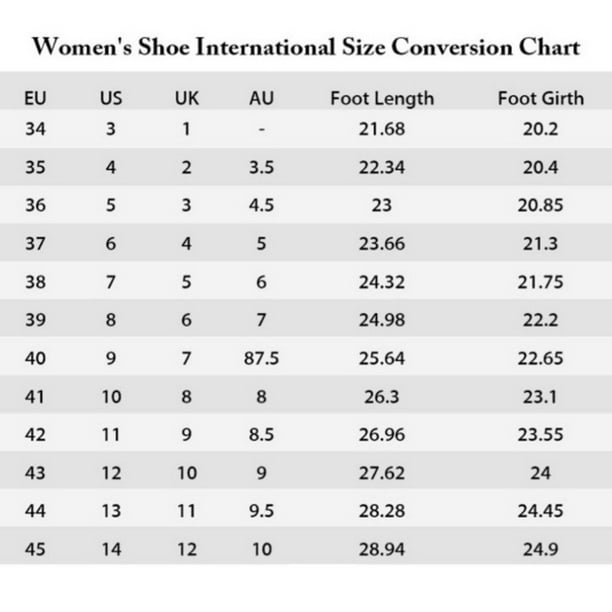The image size is (612, 612).
Task: Click foot girth 24.9 value
Action: click(541, 549)
